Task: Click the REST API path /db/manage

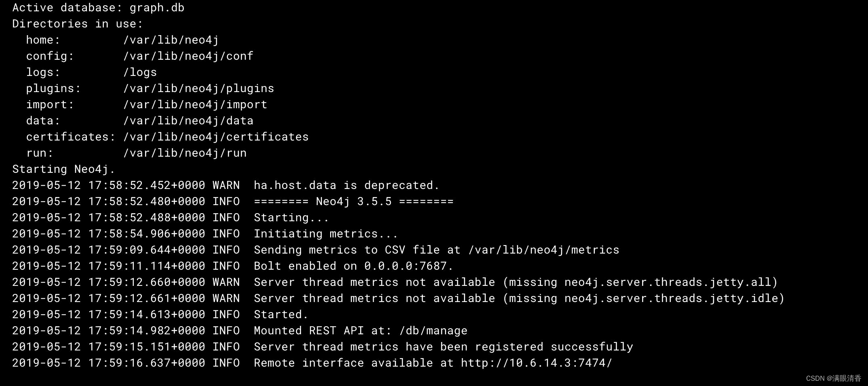Action: coord(433,331)
